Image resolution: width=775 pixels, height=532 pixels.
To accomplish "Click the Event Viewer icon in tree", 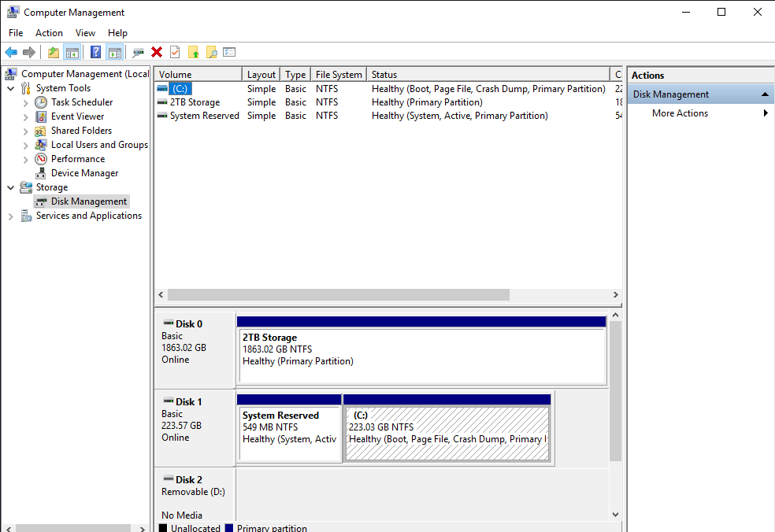I will (x=41, y=116).
